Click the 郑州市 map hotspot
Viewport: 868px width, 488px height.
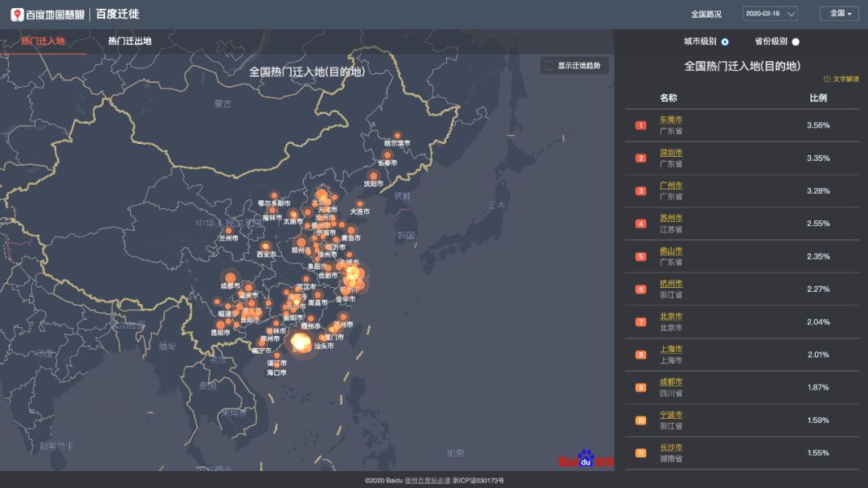(x=301, y=242)
